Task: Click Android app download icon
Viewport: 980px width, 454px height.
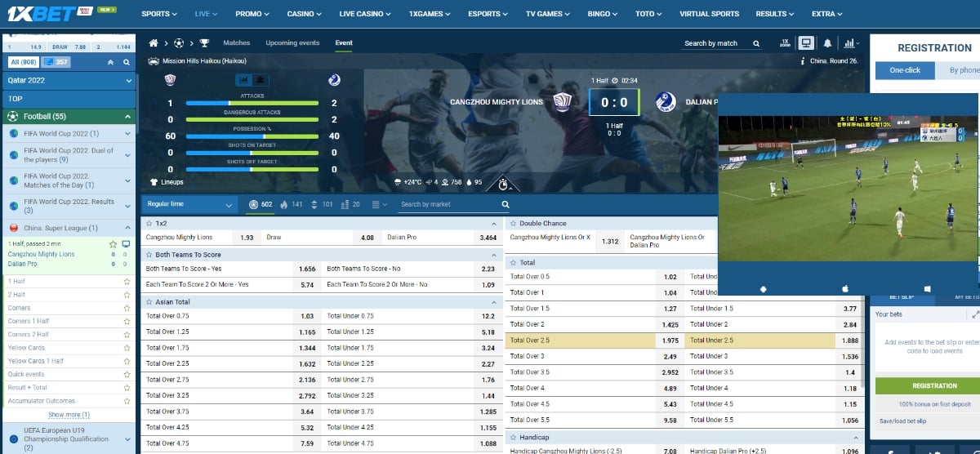Action: point(763,289)
